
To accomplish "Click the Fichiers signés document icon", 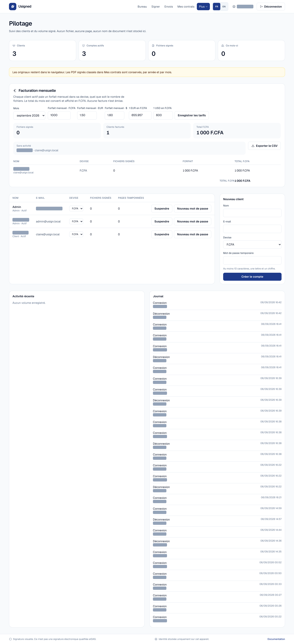I will (x=153, y=46).
